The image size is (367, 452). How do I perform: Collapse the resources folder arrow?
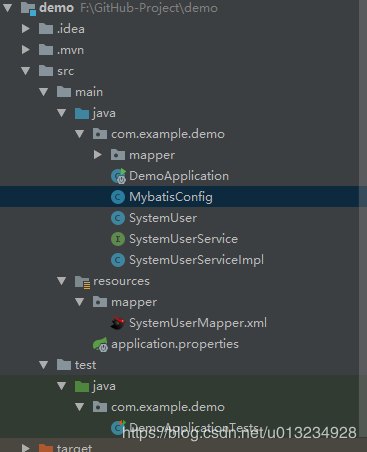(62, 281)
